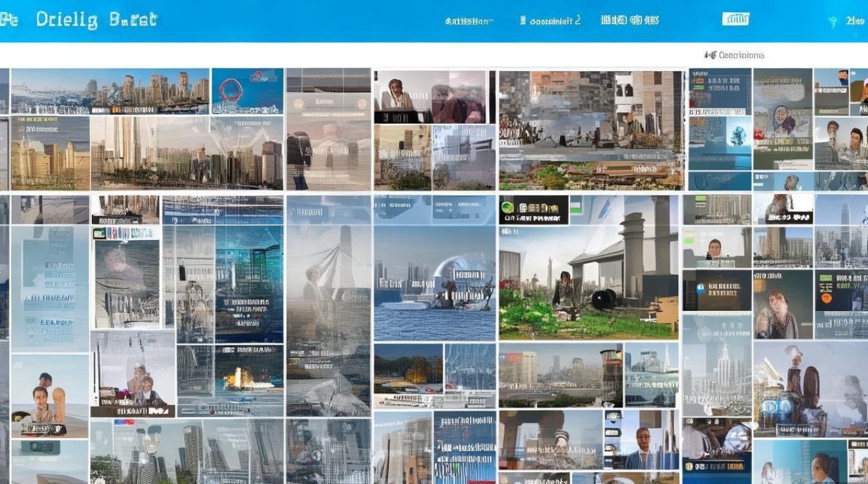Viewport: 868px width, 484px height.
Task: Click the blue globe icon in the right column tile
Action: click(738, 136)
